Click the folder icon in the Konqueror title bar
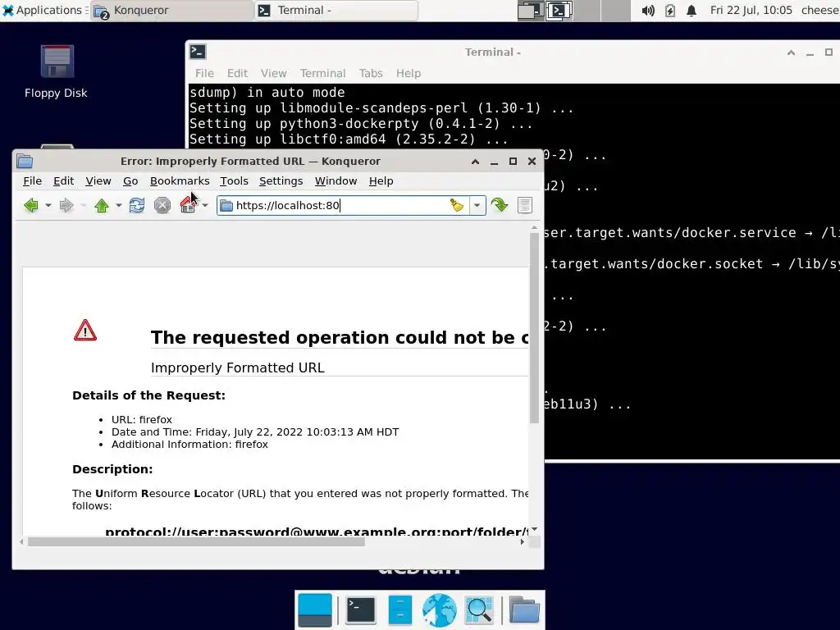 click(x=25, y=162)
